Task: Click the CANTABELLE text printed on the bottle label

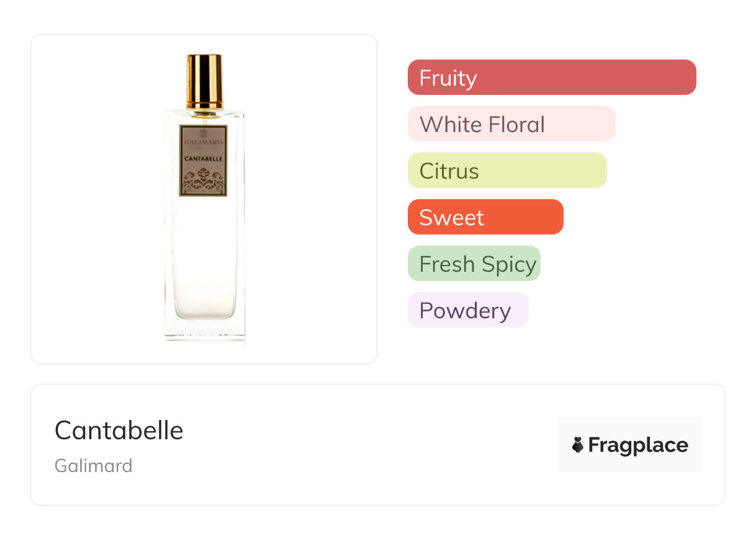Action: (204, 158)
